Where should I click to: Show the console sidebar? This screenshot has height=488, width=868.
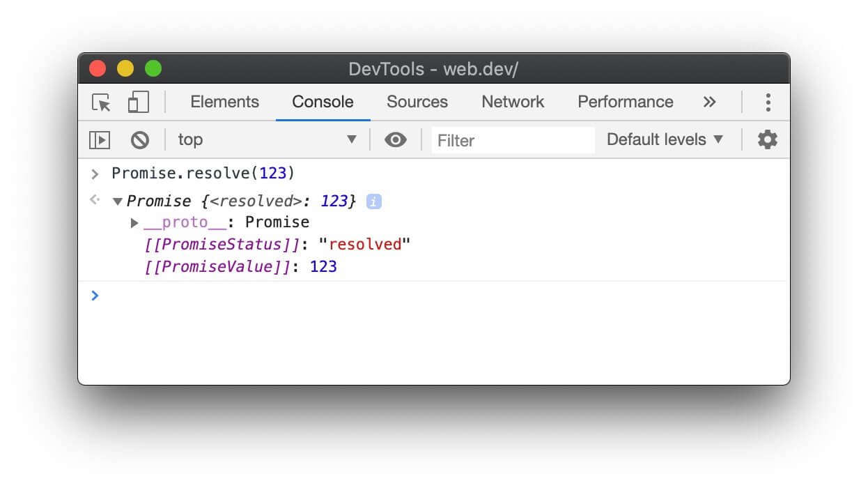(x=100, y=139)
